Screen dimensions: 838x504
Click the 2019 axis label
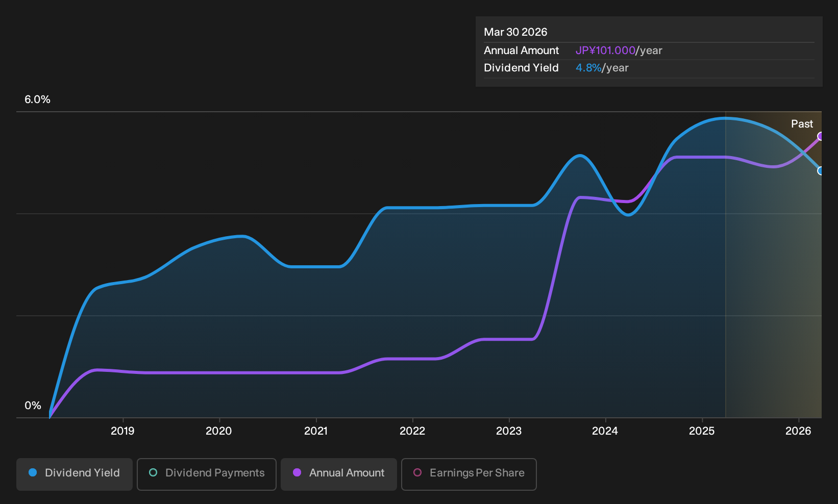[122, 431]
